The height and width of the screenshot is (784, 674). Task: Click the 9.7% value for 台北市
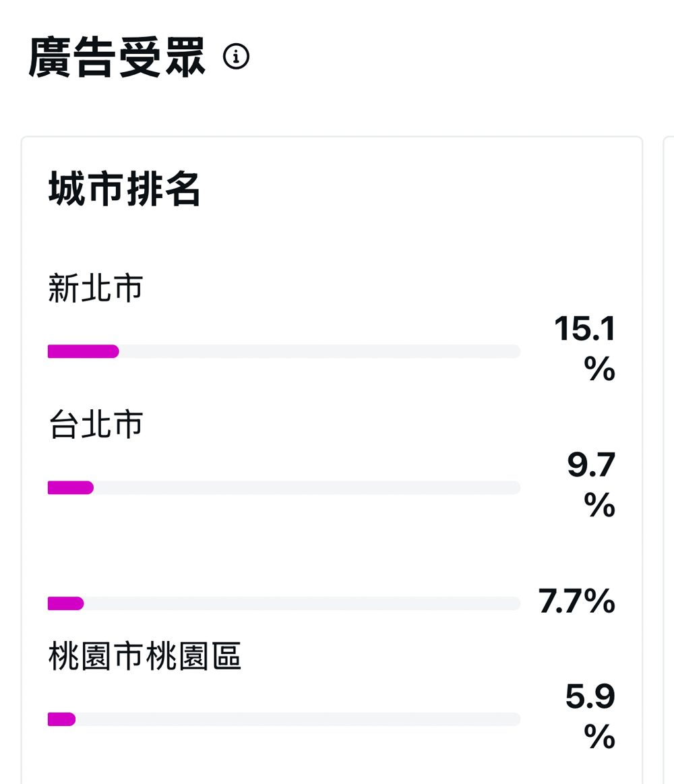pyautogui.click(x=591, y=485)
